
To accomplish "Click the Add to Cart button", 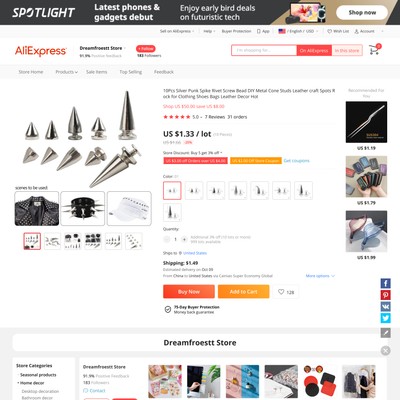I will pyautogui.click(x=243, y=292).
